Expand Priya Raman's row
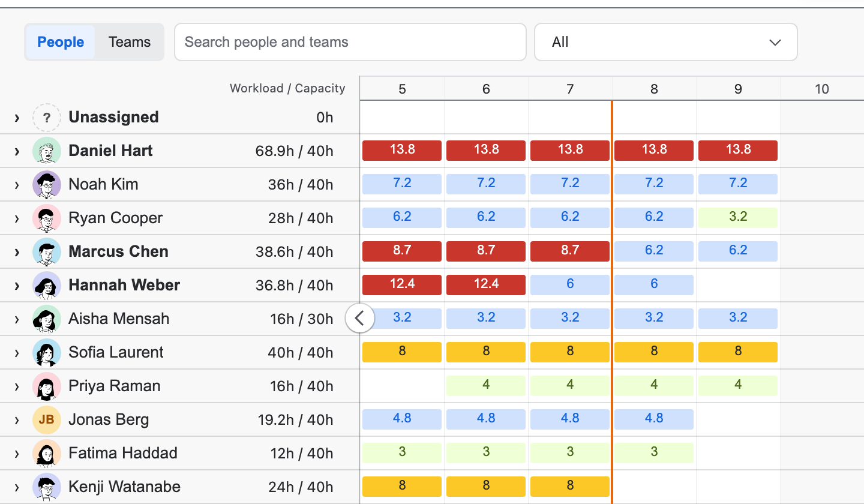 coord(17,386)
